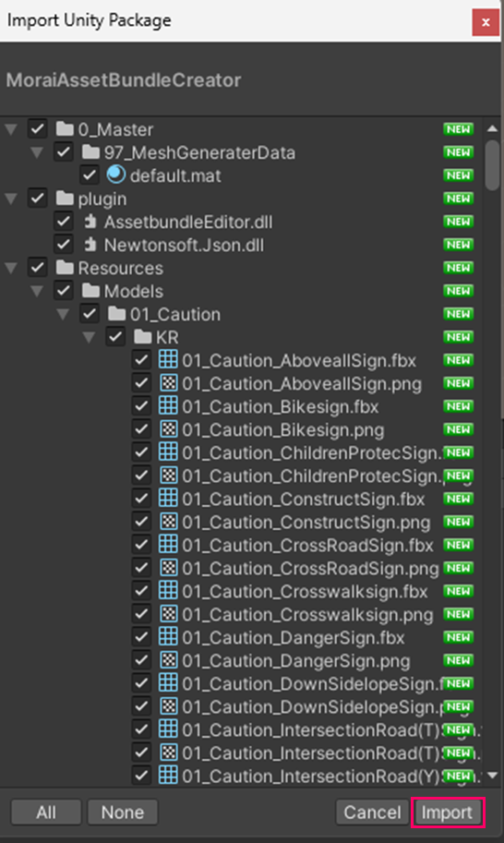Viewport: 504px width, 843px height.
Task: Click the 01_Caution_AboveallSign.fbx mesh icon
Action: (168, 360)
